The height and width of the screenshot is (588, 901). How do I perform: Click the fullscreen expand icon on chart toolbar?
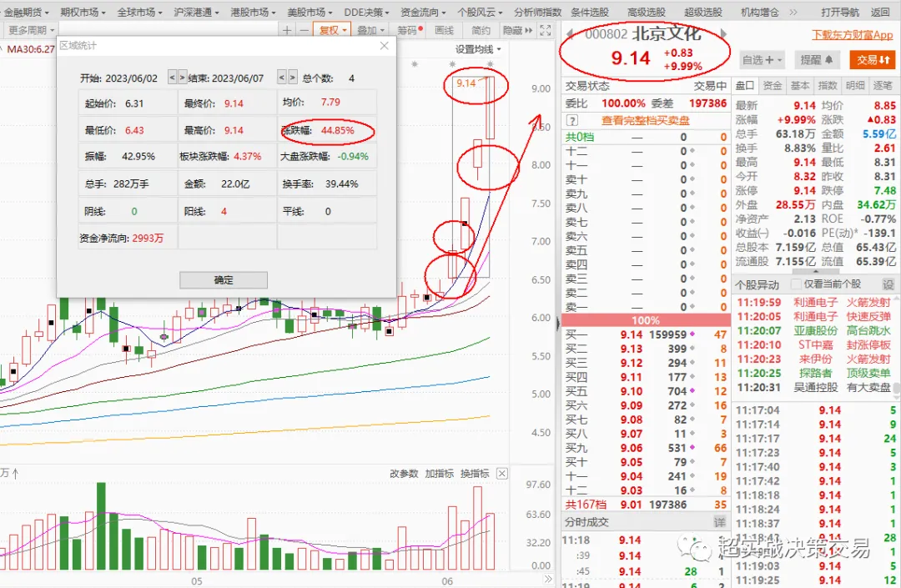(x=545, y=30)
